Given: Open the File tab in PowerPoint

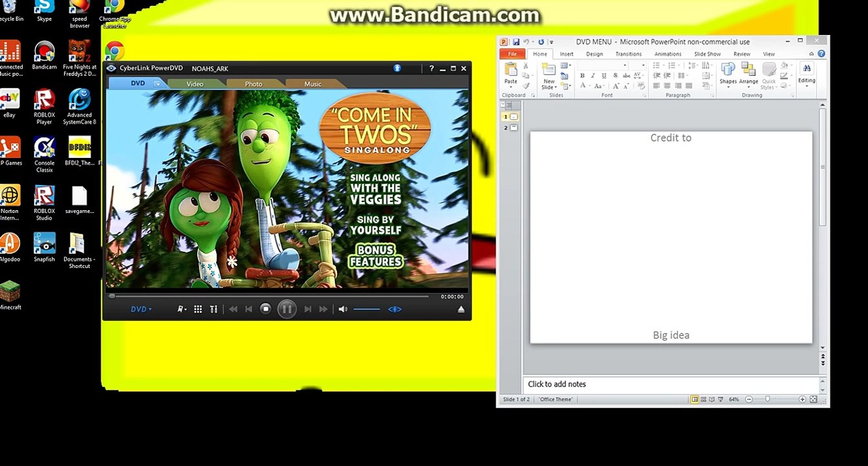Looking at the screenshot, I should point(512,54).
